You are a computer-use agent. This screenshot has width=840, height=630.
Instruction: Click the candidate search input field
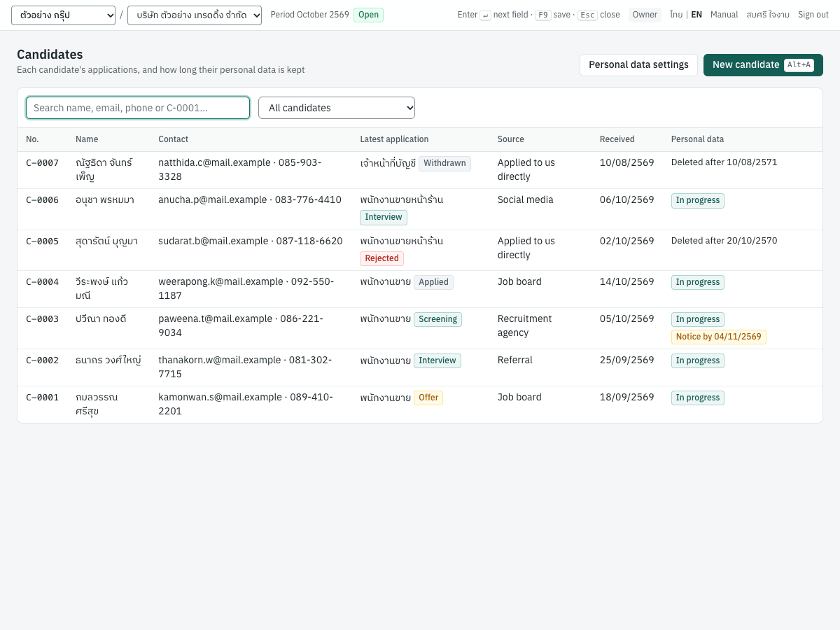pos(138,108)
